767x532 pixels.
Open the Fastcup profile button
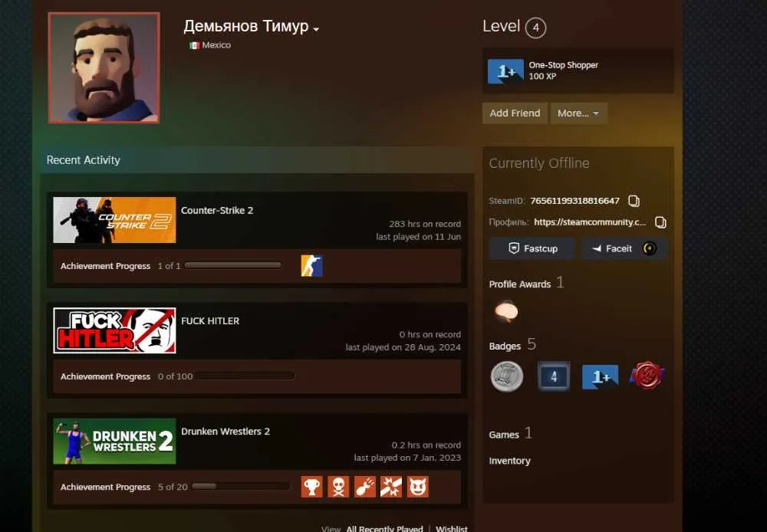tap(532, 248)
